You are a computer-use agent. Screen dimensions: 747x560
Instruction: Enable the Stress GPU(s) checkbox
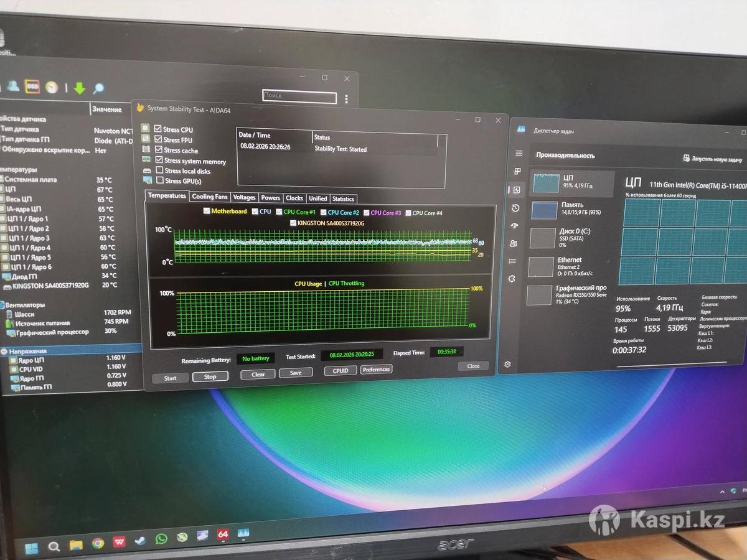[160, 180]
